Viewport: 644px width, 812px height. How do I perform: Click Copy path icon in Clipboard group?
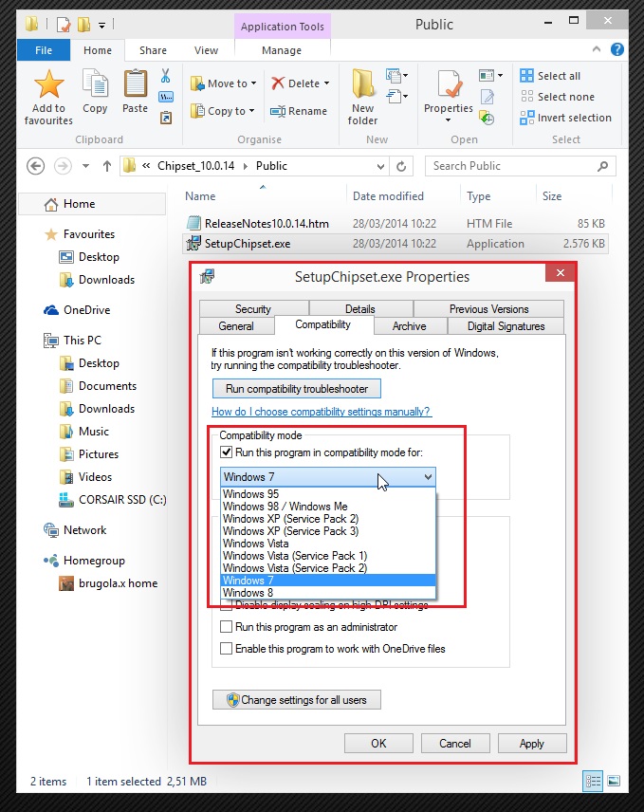(x=166, y=97)
